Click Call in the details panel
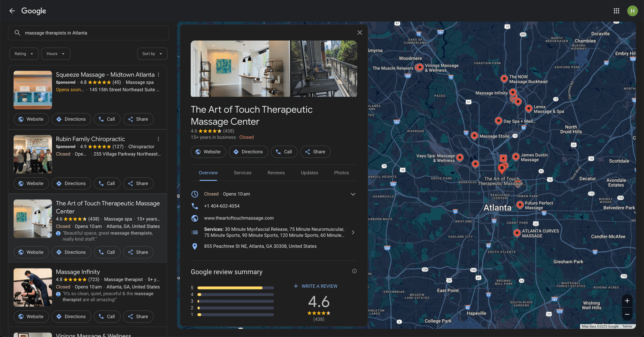 pyautogui.click(x=284, y=152)
